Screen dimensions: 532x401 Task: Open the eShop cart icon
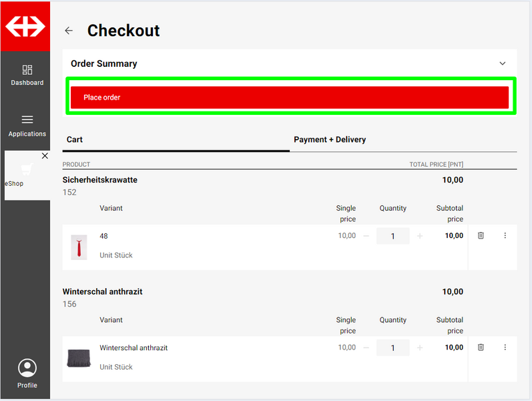pyautogui.click(x=27, y=169)
